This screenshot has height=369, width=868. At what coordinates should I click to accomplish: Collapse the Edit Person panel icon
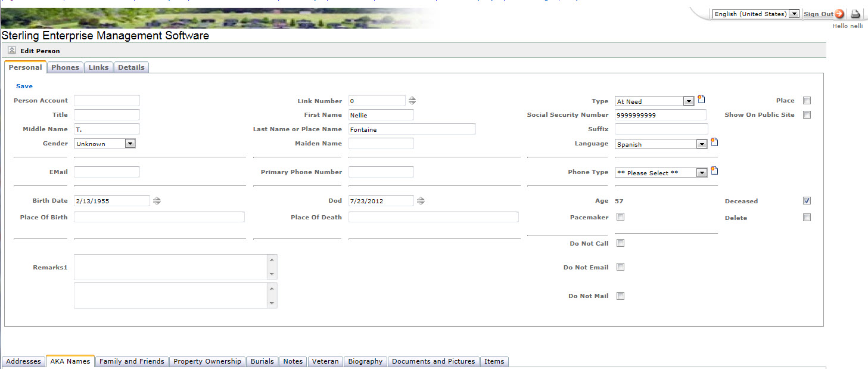pyautogui.click(x=12, y=51)
